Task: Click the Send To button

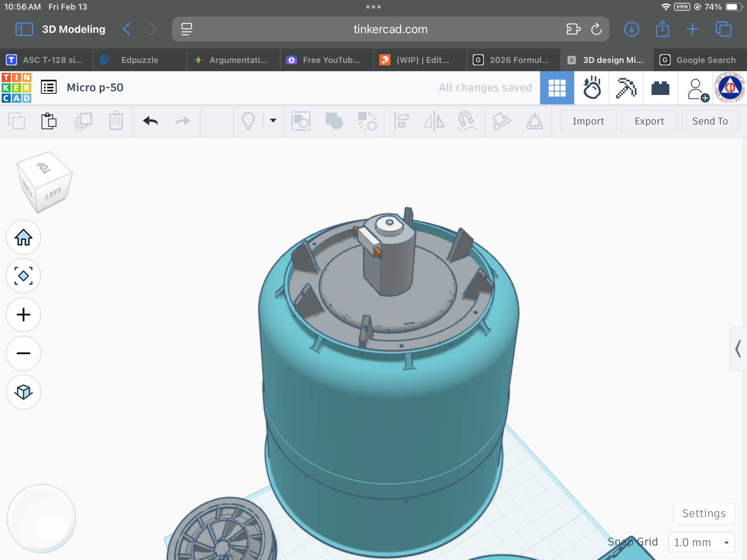Action: click(710, 121)
